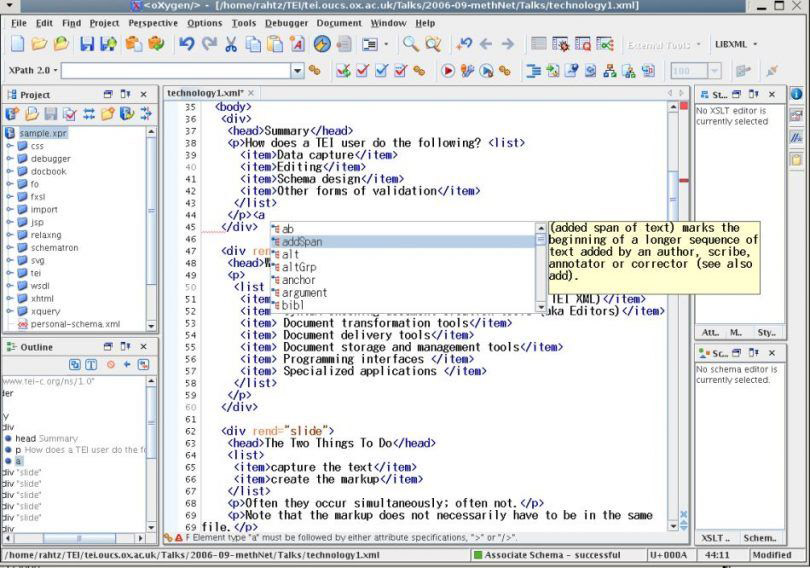Open the New document icon
Image resolution: width=810 pixels, height=568 pixels.
pos(18,44)
